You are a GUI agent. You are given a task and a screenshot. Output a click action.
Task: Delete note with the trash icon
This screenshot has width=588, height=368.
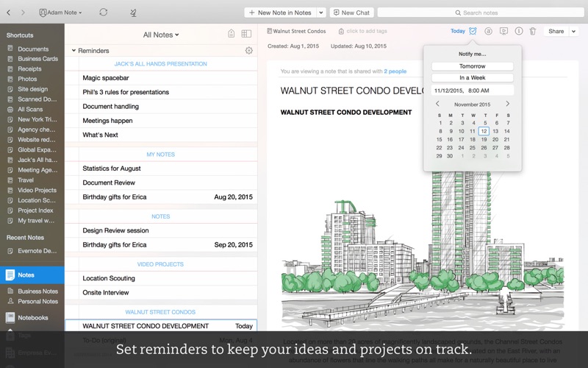(533, 32)
